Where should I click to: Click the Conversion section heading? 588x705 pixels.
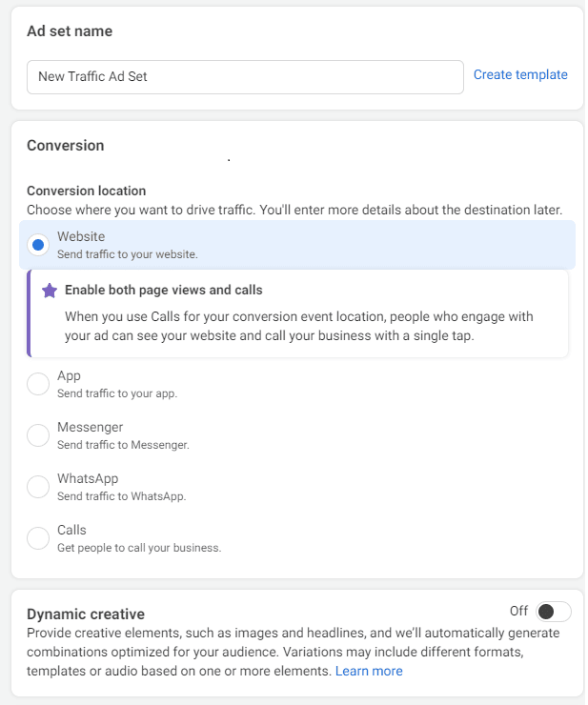(66, 146)
